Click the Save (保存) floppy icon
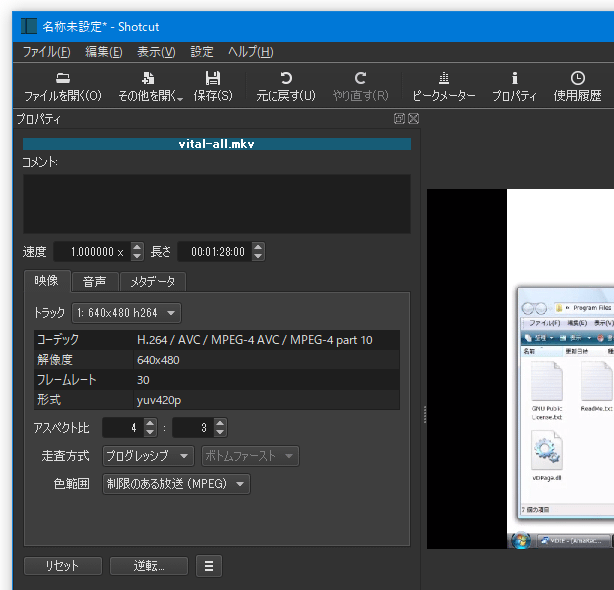 tap(213, 78)
